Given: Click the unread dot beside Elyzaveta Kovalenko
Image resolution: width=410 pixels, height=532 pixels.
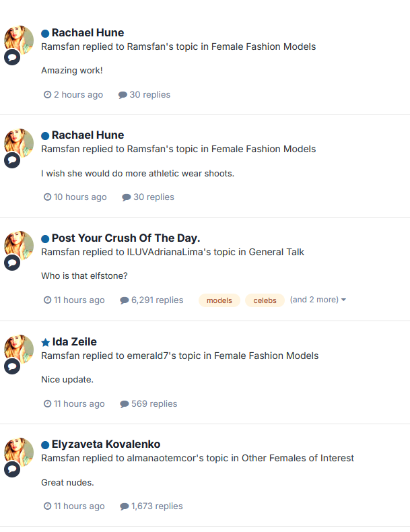Looking at the screenshot, I should tap(45, 445).
